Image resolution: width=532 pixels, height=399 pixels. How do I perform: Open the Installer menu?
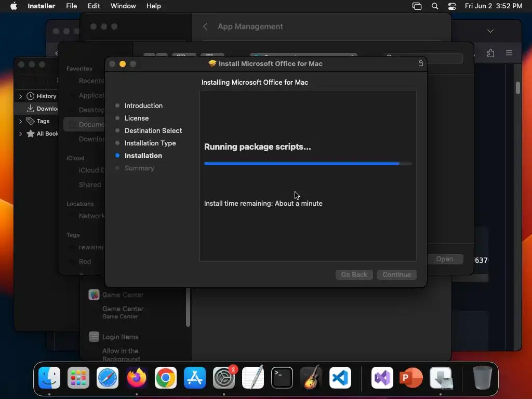click(x=42, y=6)
